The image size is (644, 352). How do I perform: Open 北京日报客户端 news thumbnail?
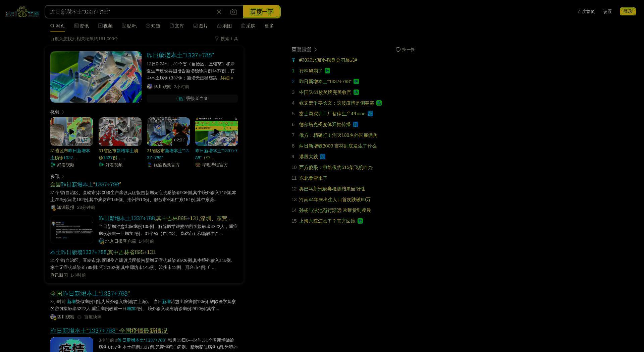[x=72, y=230]
